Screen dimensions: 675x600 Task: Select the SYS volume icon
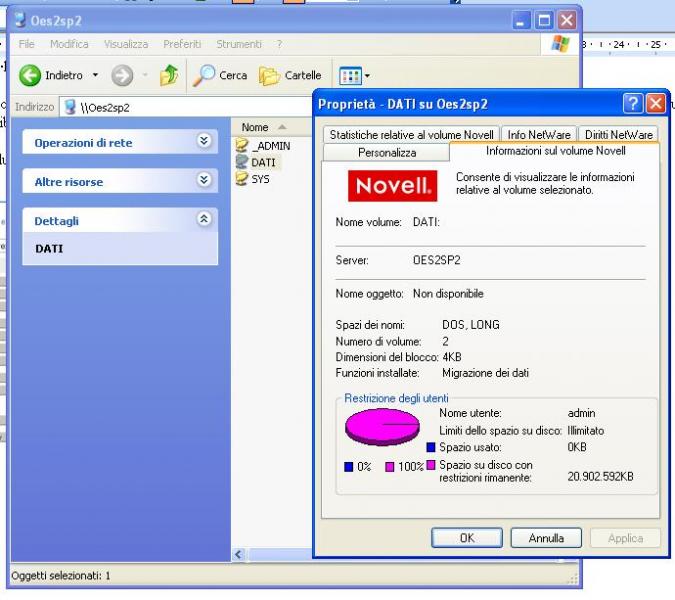click(x=242, y=178)
